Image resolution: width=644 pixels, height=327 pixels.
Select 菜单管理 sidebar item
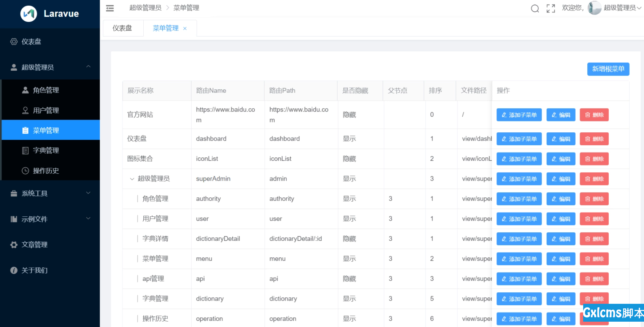(x=50, y=130)
